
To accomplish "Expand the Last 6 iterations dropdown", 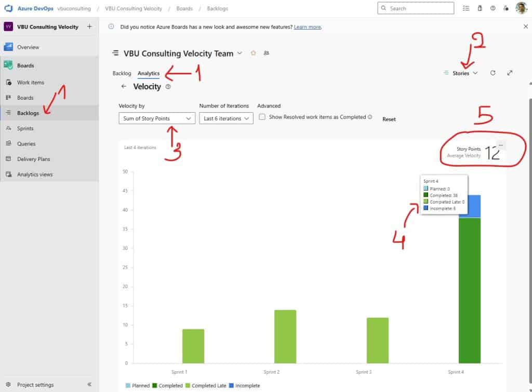I will coord(226,118).
